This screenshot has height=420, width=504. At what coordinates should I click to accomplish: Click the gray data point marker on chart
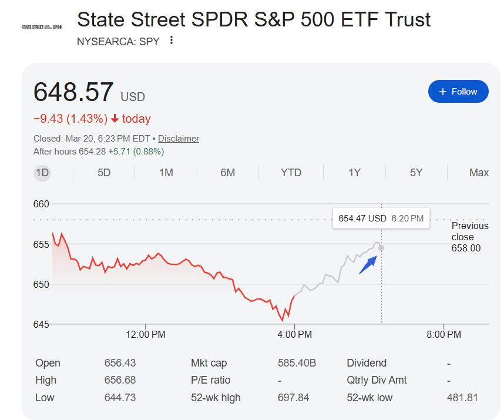tap(381, 248)
